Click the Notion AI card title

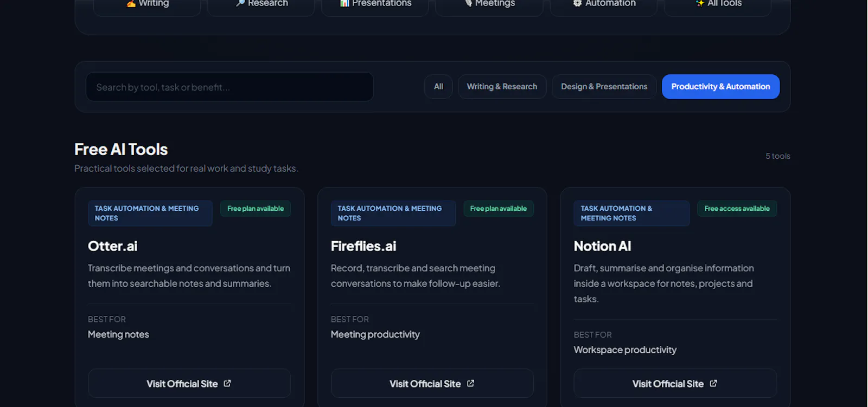602,246
